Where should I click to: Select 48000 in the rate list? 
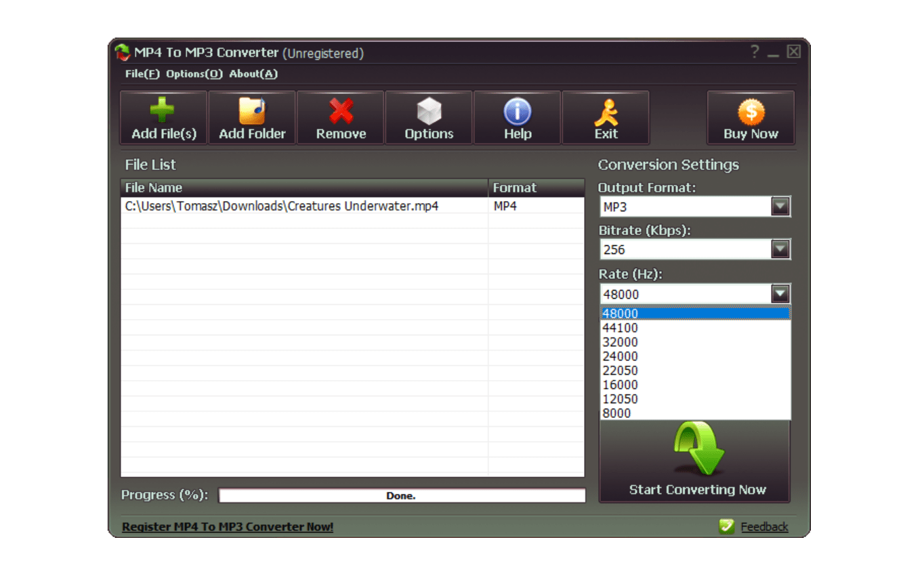pyautogui.click(x=696, y=313)
